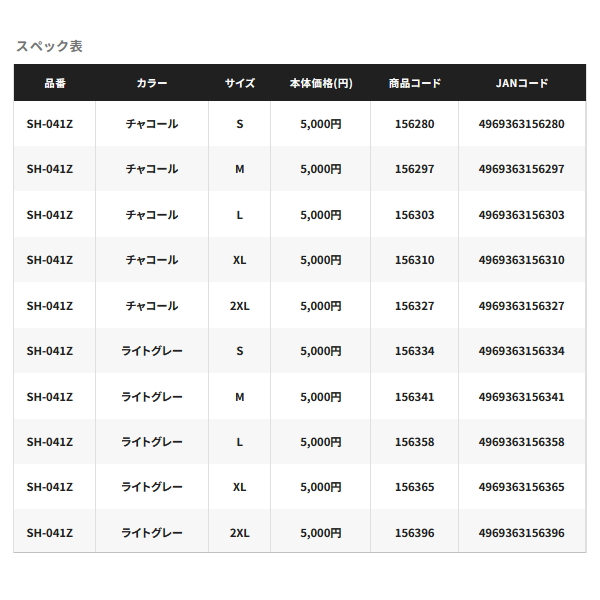Click the 品番 column header

[x=54, y=84]
